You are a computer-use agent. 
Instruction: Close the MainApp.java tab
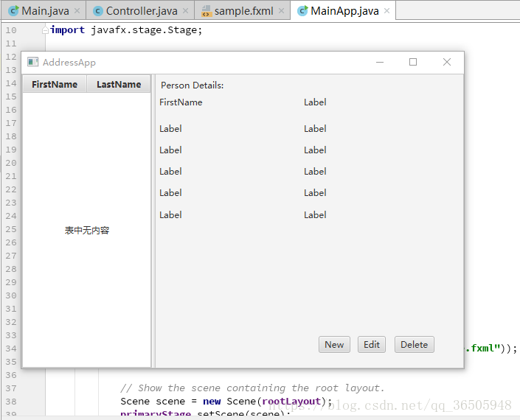click(x=386, y=11)
